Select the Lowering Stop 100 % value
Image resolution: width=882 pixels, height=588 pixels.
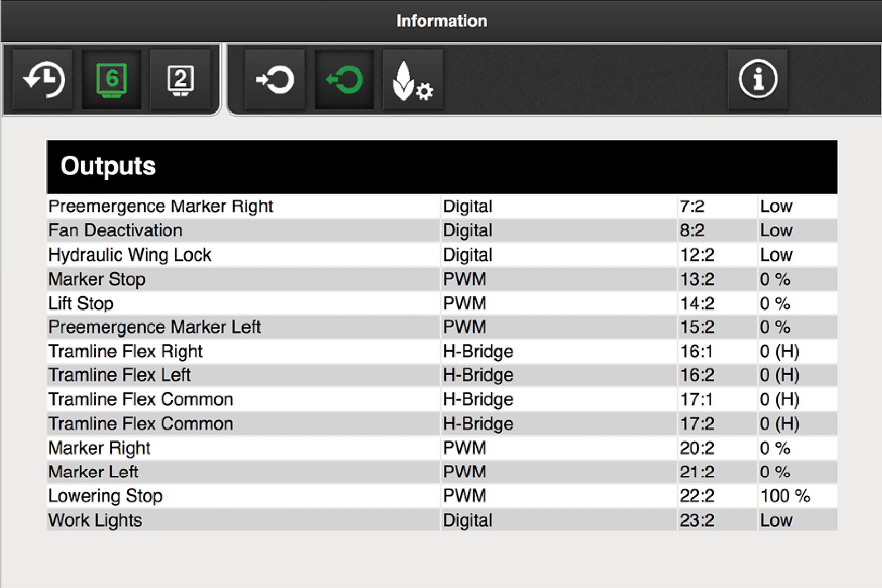coord(785,496)
